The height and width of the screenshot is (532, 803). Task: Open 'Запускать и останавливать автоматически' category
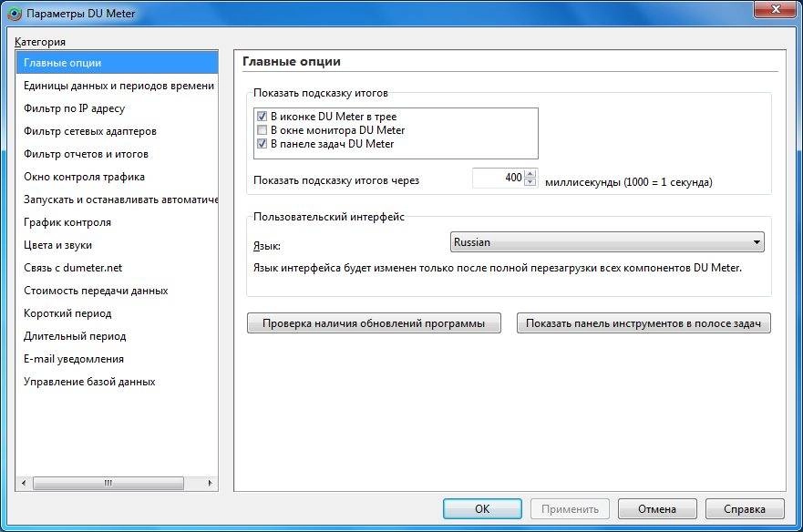[117, 199]
